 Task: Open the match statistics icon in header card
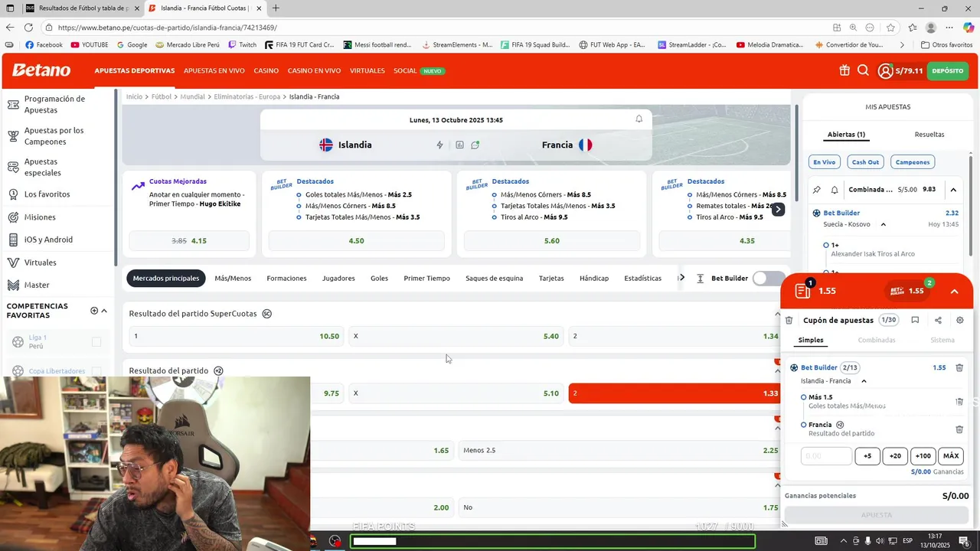pyautogui.click(x=459, y=145)
